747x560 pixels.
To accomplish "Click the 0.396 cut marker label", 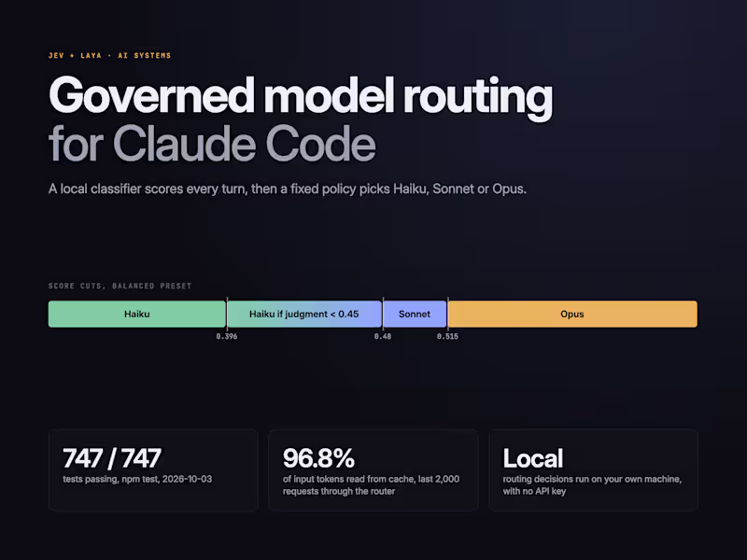I will [227, 336].
